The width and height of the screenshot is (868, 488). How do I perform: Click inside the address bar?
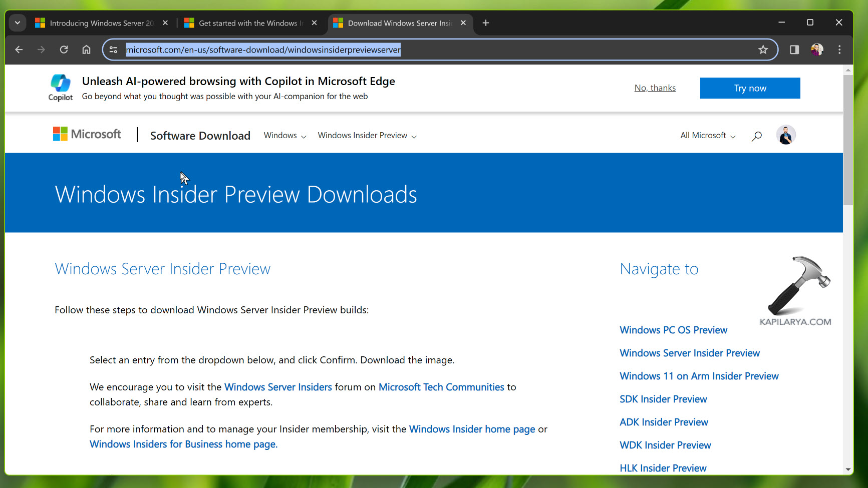pyautogui.click(x=351, y=50)
